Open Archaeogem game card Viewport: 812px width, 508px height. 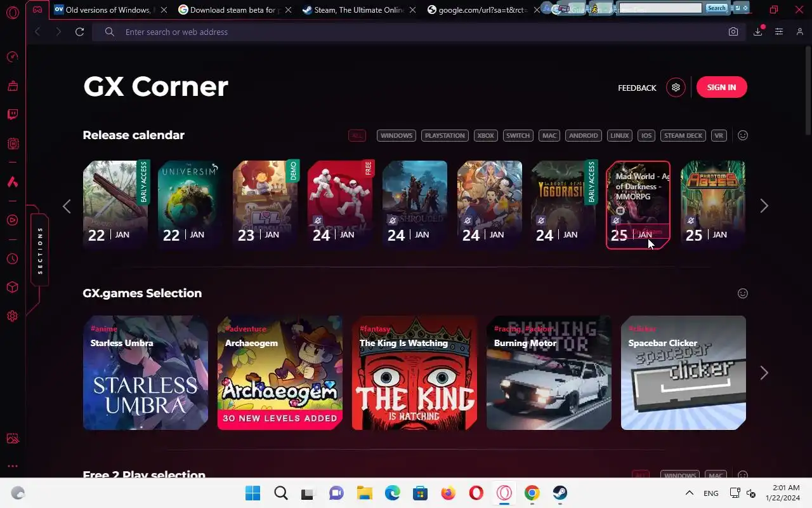(280, 373)
